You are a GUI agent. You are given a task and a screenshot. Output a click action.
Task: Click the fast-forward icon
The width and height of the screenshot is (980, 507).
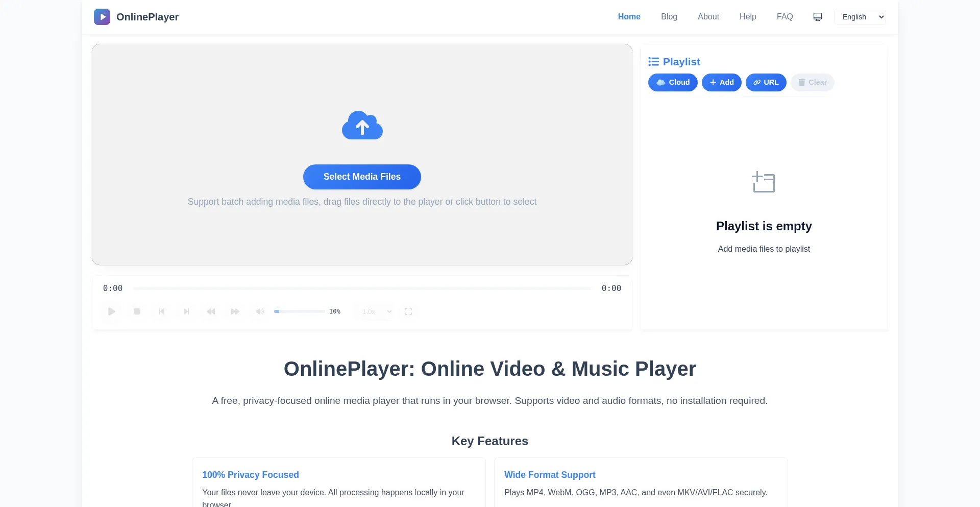click(235, 311)
